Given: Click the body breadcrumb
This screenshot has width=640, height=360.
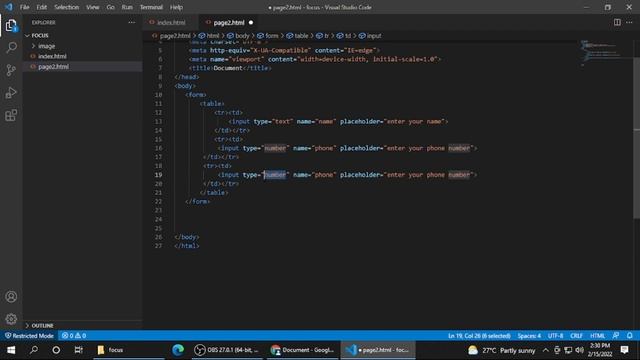Looking at the screenshot, I should 242,36.
